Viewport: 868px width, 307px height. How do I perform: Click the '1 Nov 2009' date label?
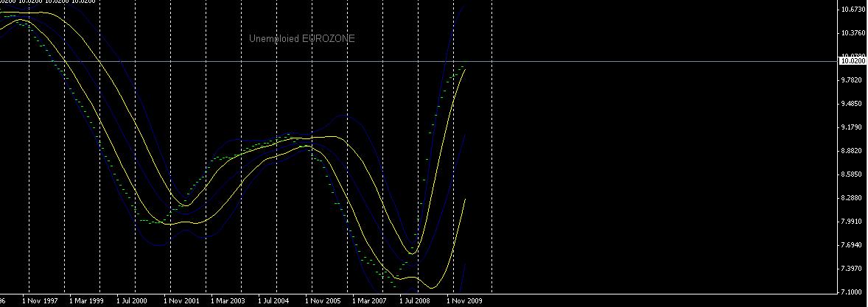pos(465,301)
